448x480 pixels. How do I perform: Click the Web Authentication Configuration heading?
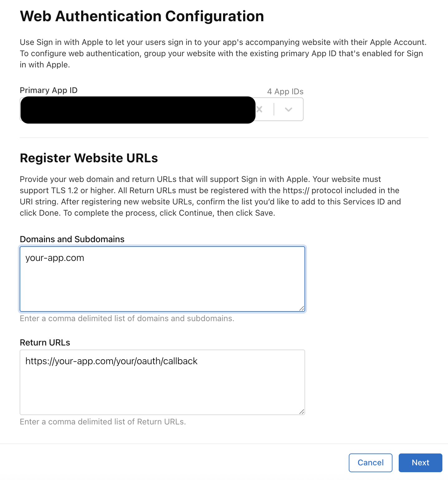click(142, 16)
